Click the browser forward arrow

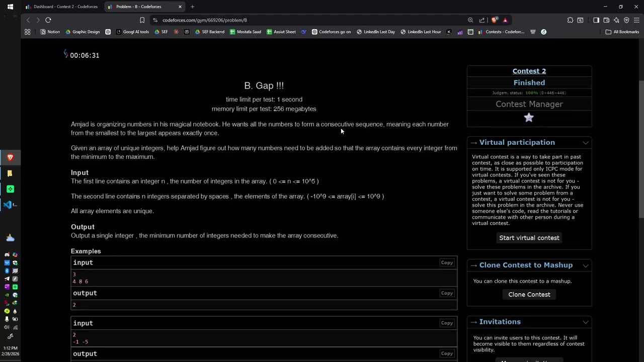(x=38, y=20)
